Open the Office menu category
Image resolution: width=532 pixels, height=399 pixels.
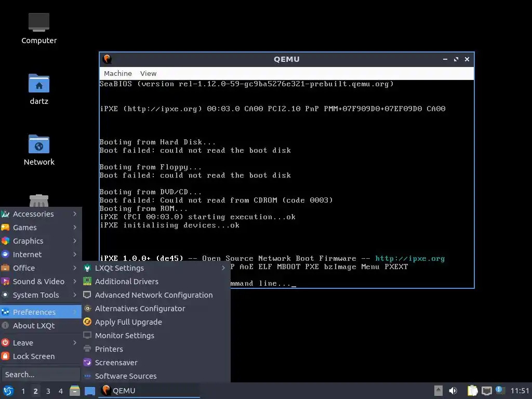[41, 268]
